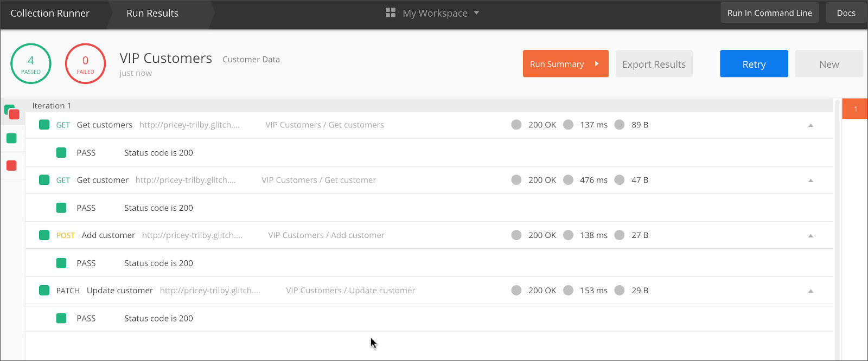Screen dimensions: 868x361
Task: Click status dot beside 200 OK of Update customer
Action: point(516,291)
